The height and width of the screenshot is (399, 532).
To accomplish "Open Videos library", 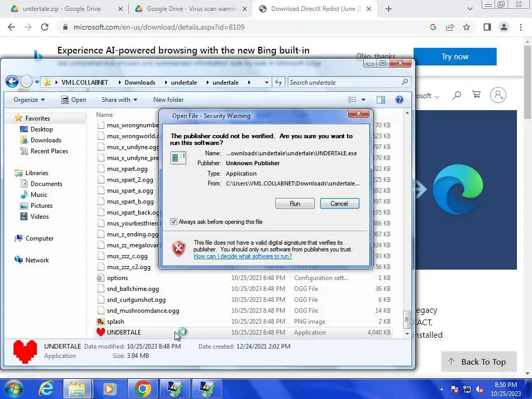I will 39,217.
